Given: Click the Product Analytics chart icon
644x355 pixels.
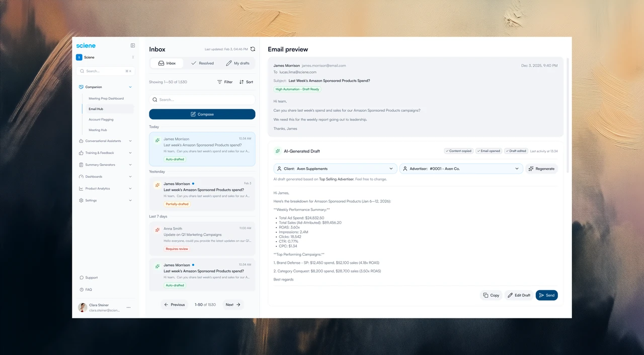Looking at the screenshot, I should 81,188.
